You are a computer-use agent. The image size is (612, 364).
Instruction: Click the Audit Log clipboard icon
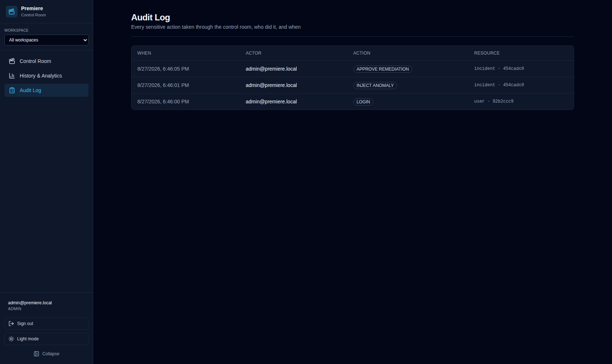pos(12,90)
